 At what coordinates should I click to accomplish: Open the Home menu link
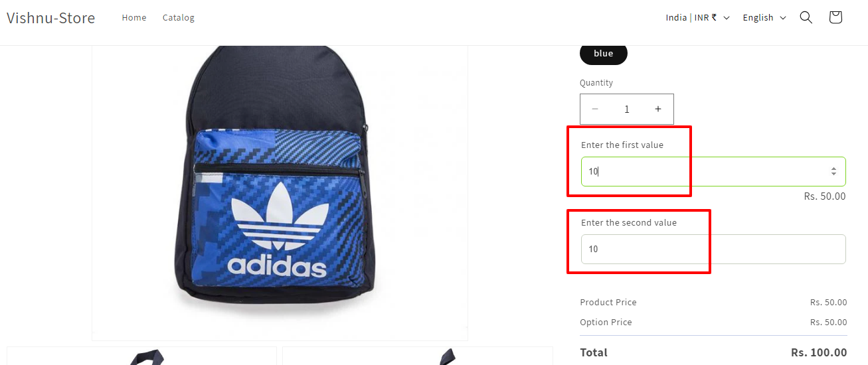coord(134,18)
